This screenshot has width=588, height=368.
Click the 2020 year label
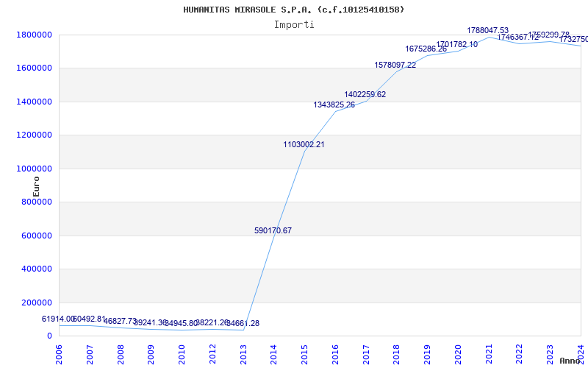click(458, 354)
